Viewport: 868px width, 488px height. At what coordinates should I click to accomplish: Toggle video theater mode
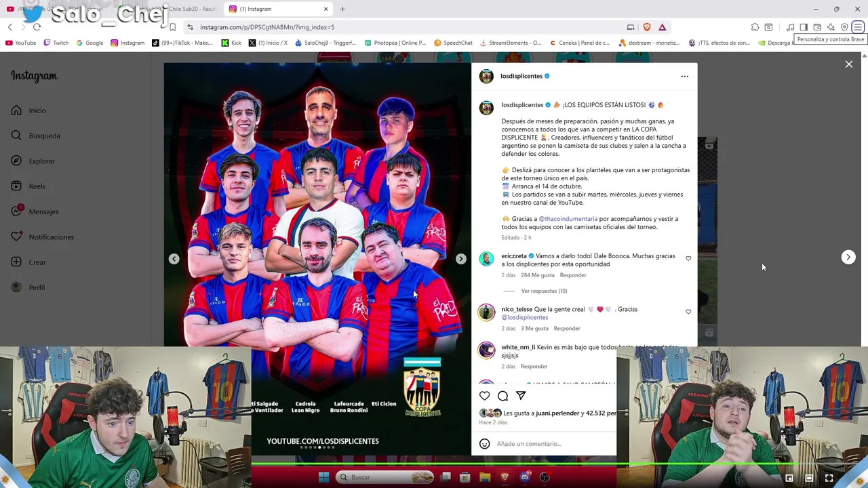click(809, 478)
